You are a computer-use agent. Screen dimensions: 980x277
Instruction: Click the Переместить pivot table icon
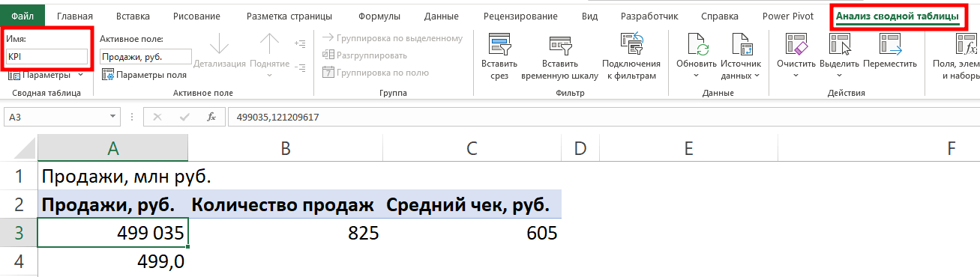(889, 45)
